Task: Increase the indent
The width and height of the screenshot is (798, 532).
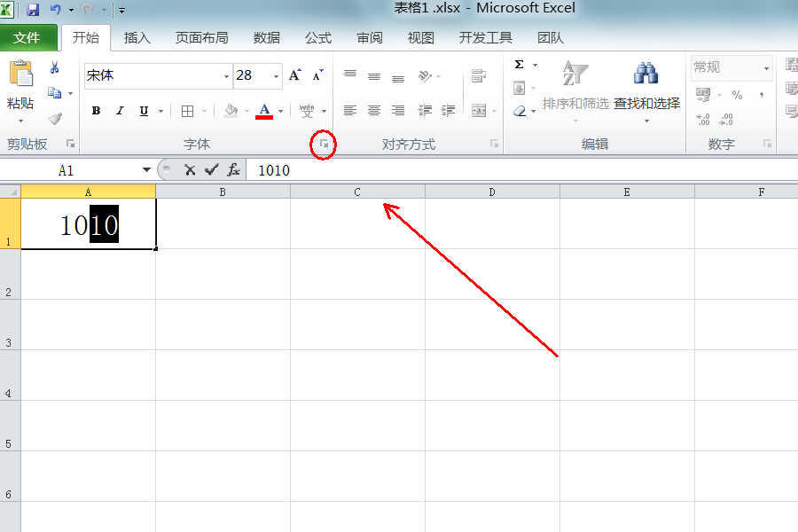Action: click(448, 111)
